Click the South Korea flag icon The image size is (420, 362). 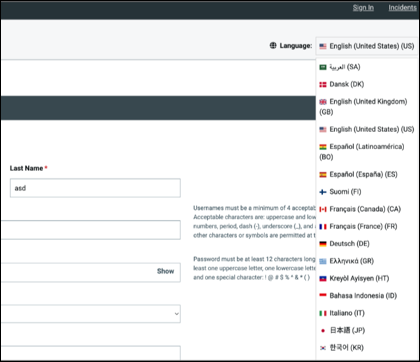click(x=323, y=348)
